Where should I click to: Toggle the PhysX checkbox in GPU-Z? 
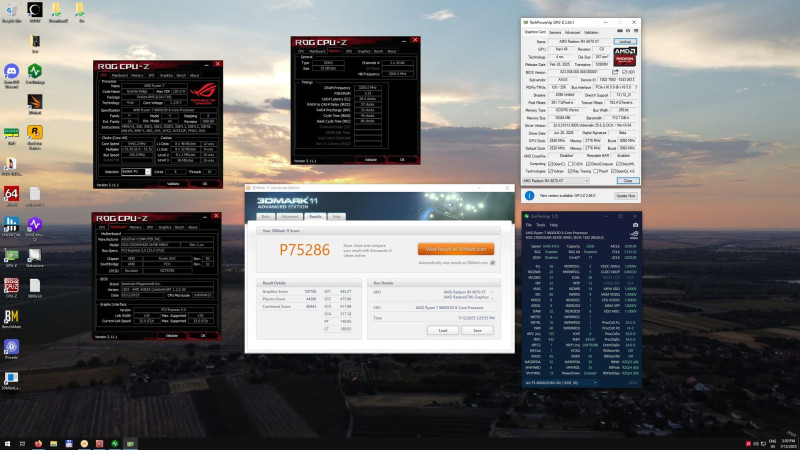(595, 171)
